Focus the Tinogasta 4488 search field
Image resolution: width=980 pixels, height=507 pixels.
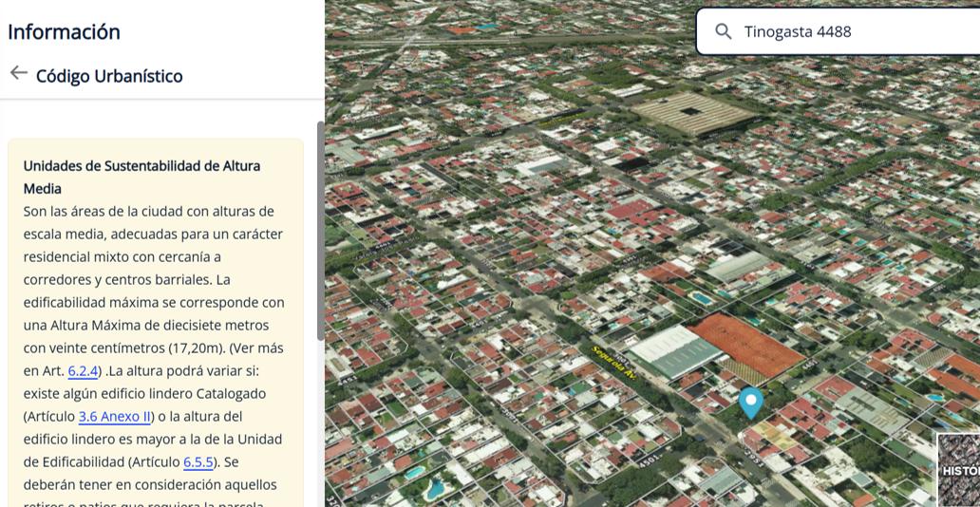point(838,32)
